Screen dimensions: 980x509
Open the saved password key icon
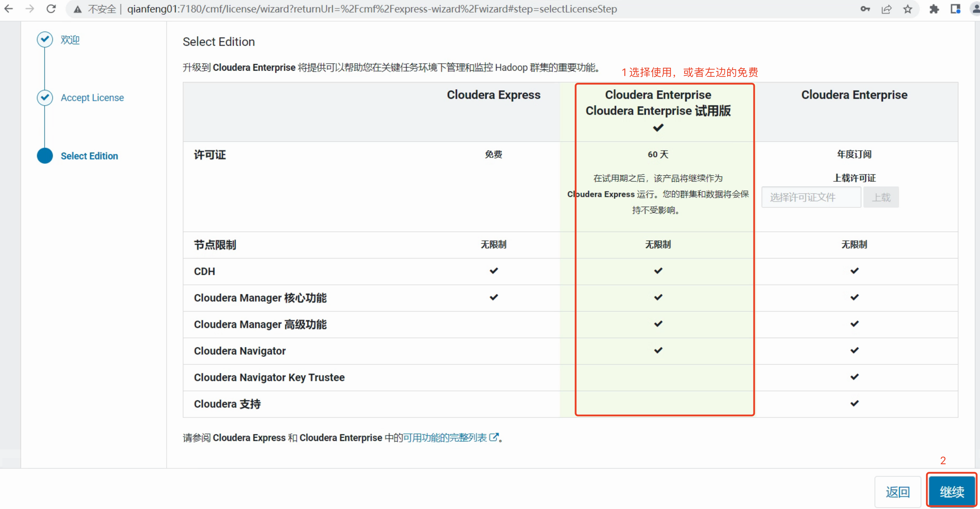(x=865, y=9)
